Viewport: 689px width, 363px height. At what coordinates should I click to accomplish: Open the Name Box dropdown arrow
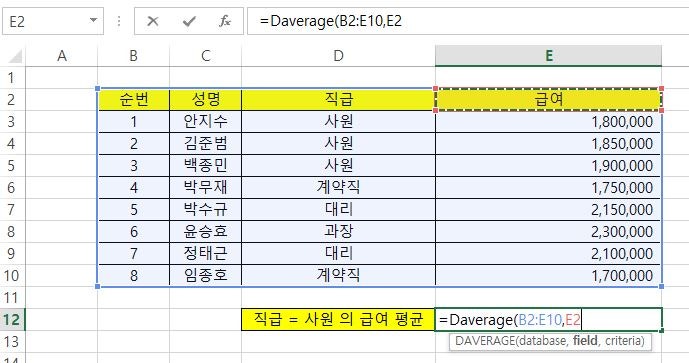[93, 20]
